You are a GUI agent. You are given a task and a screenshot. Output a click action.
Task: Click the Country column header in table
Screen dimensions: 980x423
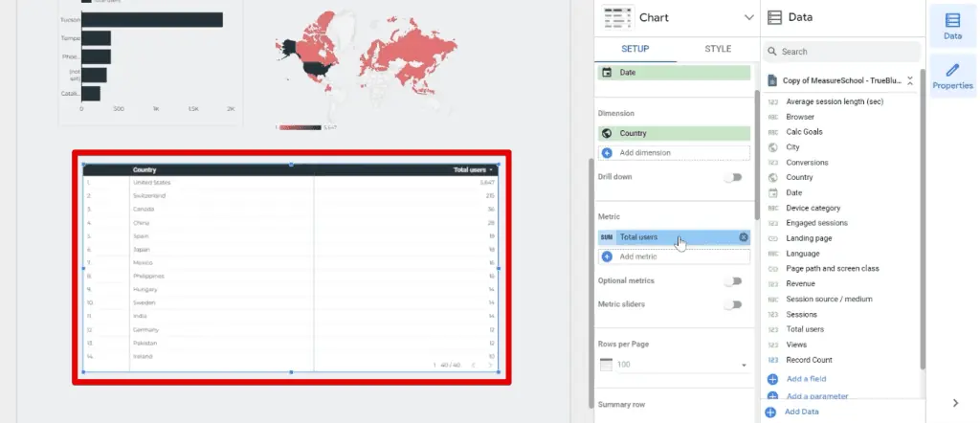(x=145, y=170)
